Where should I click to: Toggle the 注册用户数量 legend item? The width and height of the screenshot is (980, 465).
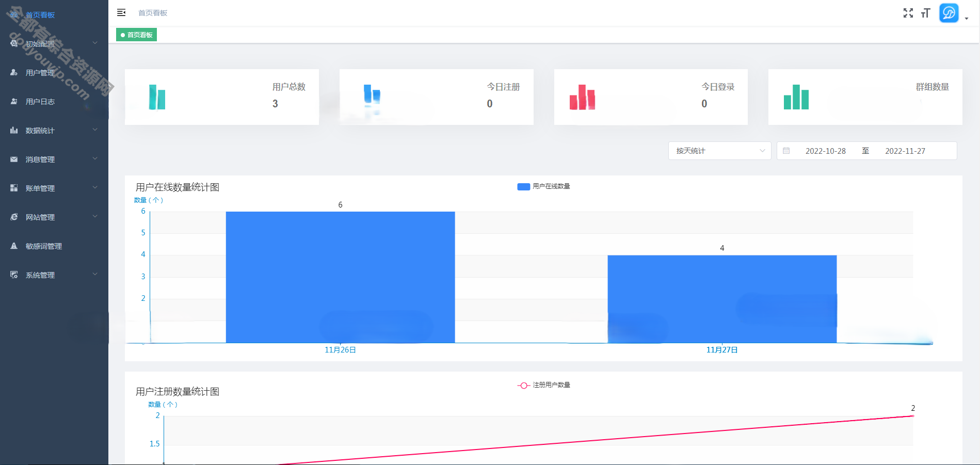[x=543, y=385]
